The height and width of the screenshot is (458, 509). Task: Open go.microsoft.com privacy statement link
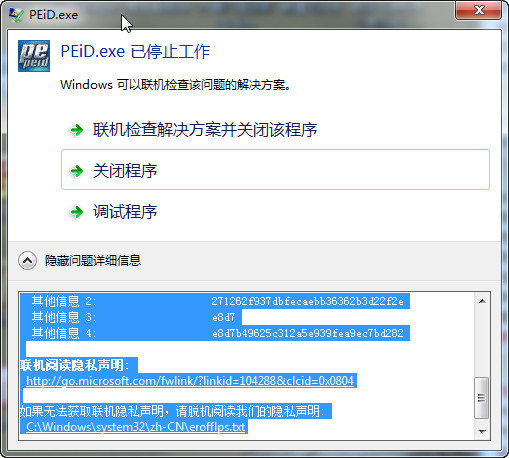pos(190,381)
